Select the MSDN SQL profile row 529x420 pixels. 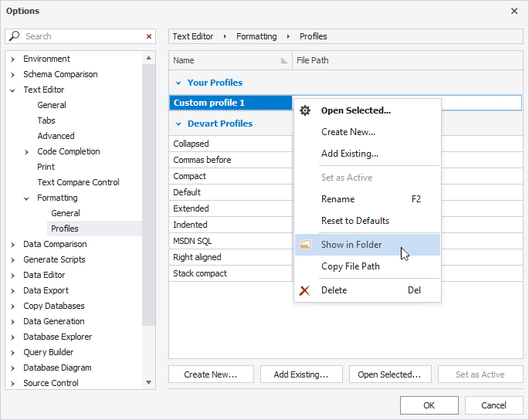[x=193, y=241]
